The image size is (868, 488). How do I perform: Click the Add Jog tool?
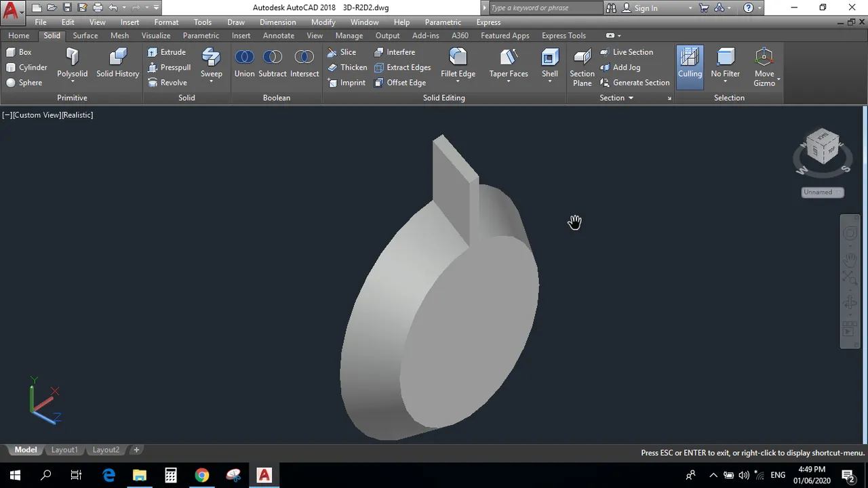pos(620,67)
